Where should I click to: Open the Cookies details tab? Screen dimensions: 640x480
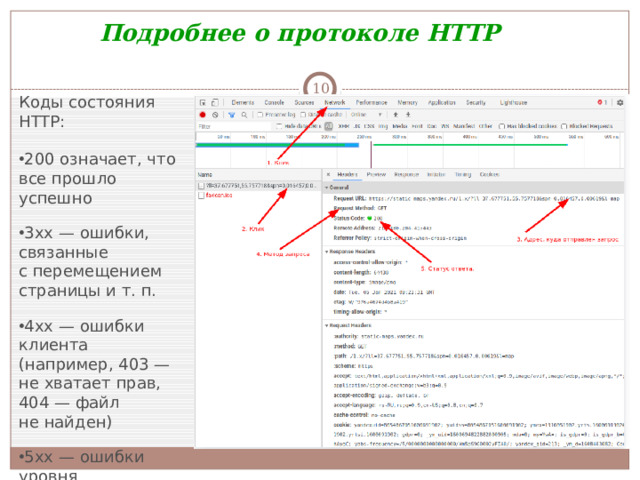click(490, 174)
